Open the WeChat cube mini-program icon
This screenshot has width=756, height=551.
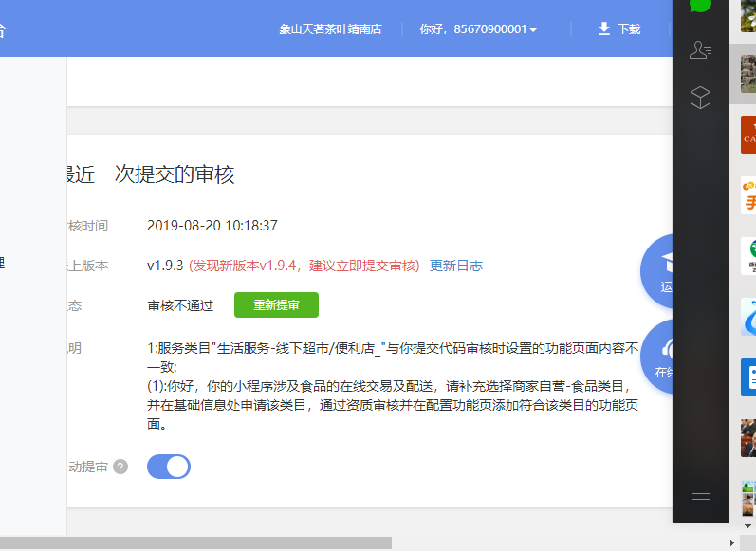tap(700, 98)
